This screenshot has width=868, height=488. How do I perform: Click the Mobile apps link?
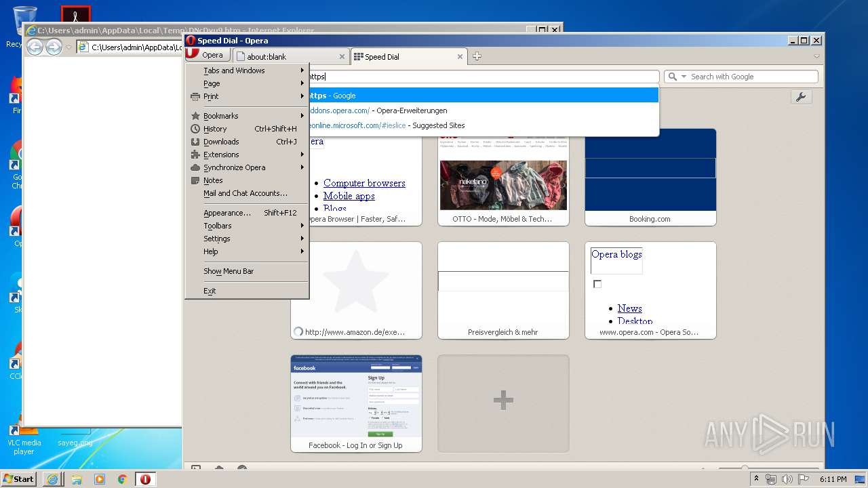pyautogui.click(x=349, y=196)
